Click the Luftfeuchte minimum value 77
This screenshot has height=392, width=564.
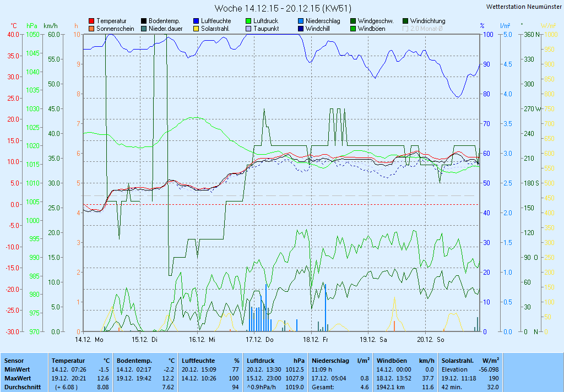[x=236, y=370]
